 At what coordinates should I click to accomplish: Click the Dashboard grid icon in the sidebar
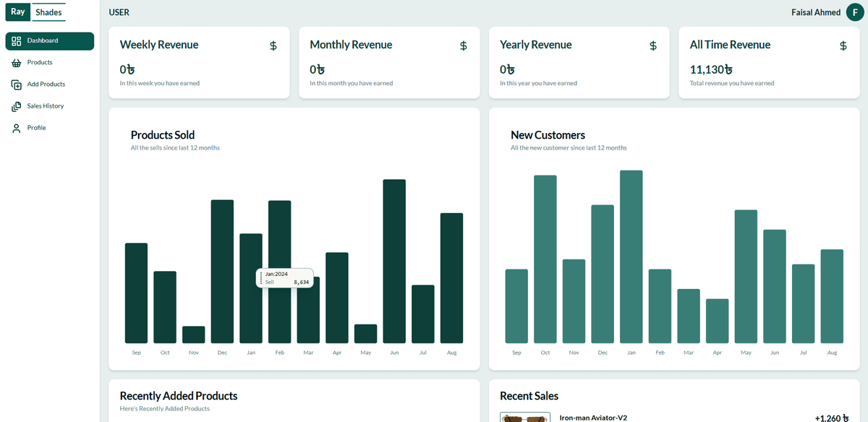coord(17,40)
